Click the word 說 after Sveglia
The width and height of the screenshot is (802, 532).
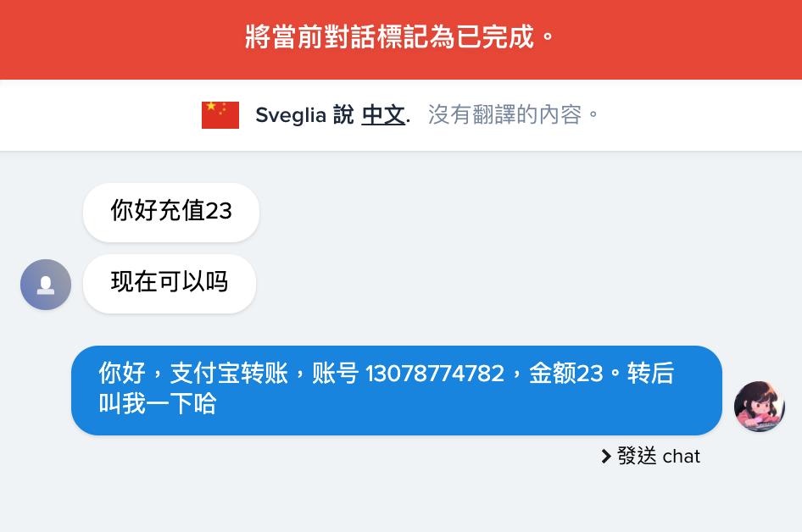click(x=343, y=115)
